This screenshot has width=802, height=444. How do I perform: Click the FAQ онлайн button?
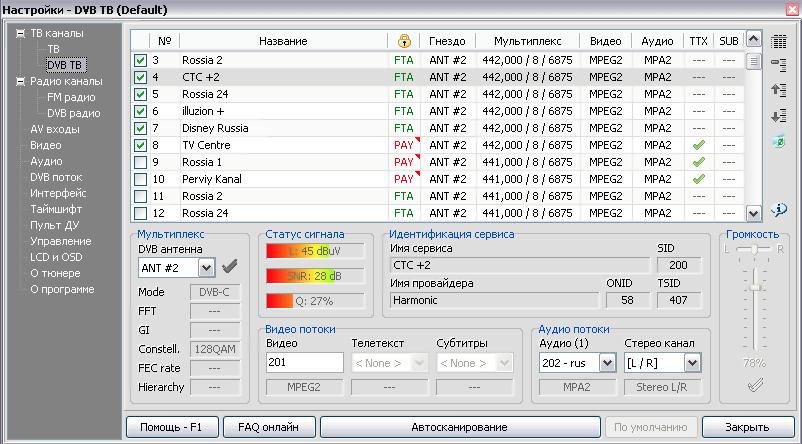click(268, 427)
